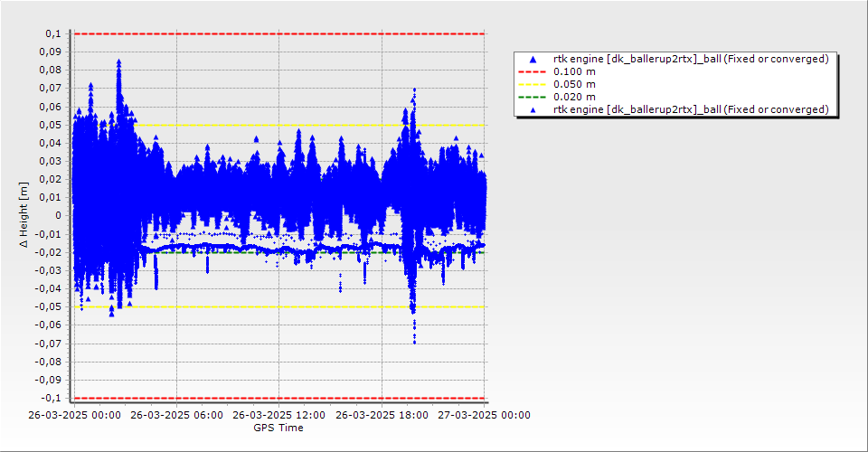This screenshot has height=452, width=868.
Task: Click the '-0,08' height tick label
Action: point(49,362)
